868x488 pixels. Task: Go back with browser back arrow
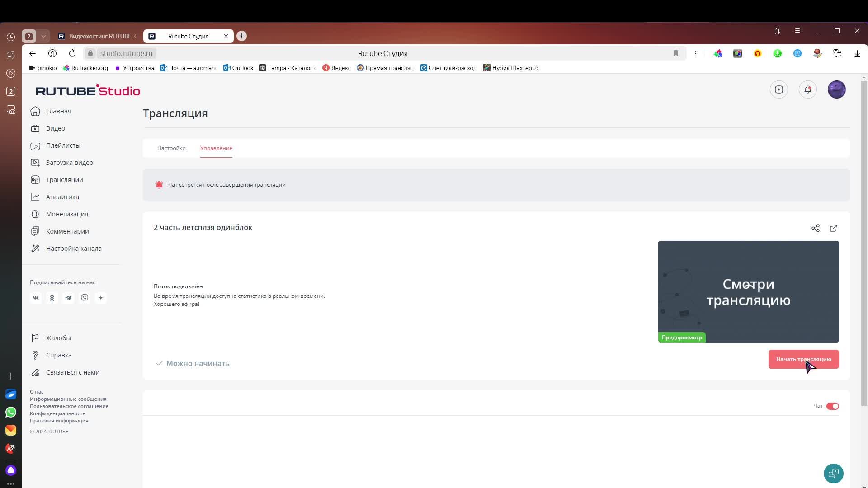coord(33,53)
